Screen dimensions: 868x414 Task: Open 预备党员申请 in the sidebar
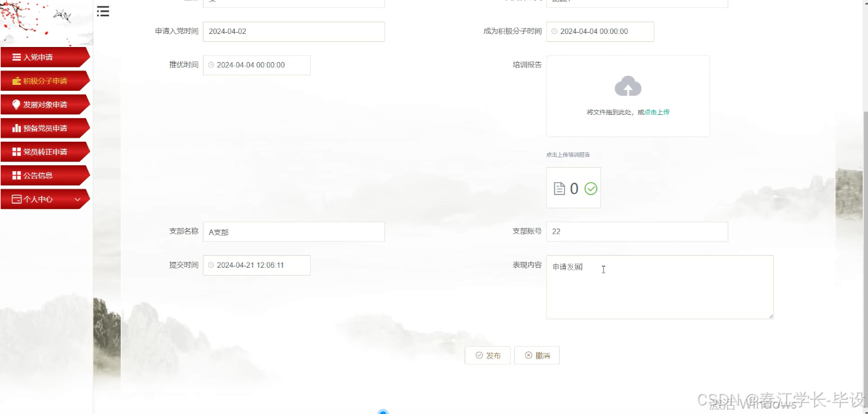pyautogui.click(x=45, y=128)
